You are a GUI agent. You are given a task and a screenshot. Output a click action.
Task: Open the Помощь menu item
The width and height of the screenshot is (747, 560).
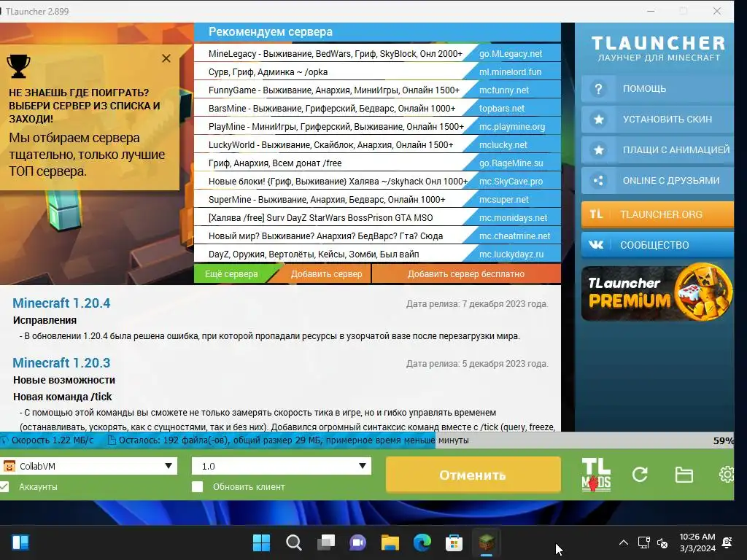[657, 89]
